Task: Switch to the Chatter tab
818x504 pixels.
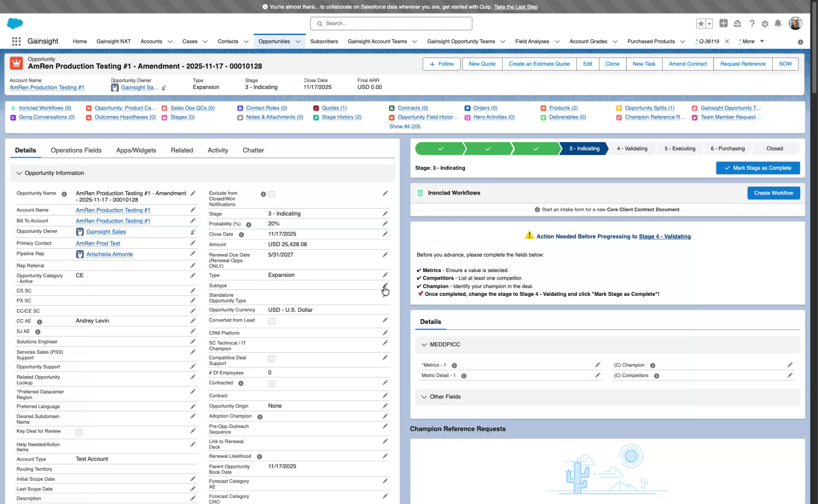Action: click(254, 150)
